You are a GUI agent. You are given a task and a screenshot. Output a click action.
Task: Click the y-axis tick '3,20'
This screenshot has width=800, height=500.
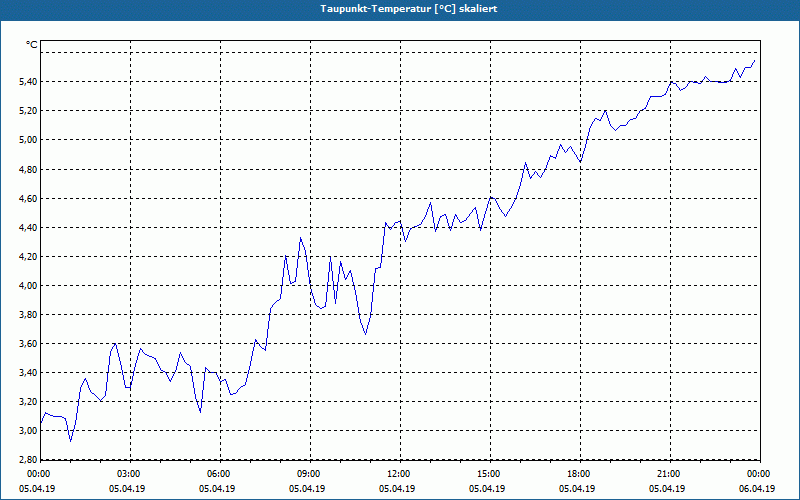click(x=28, y=402)
